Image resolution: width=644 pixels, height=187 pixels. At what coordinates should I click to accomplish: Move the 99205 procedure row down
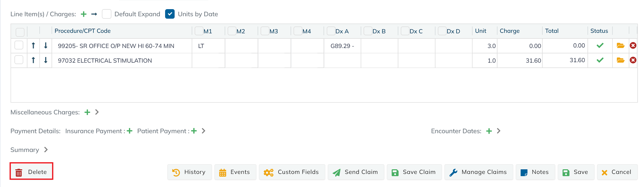tap(45, 46)
